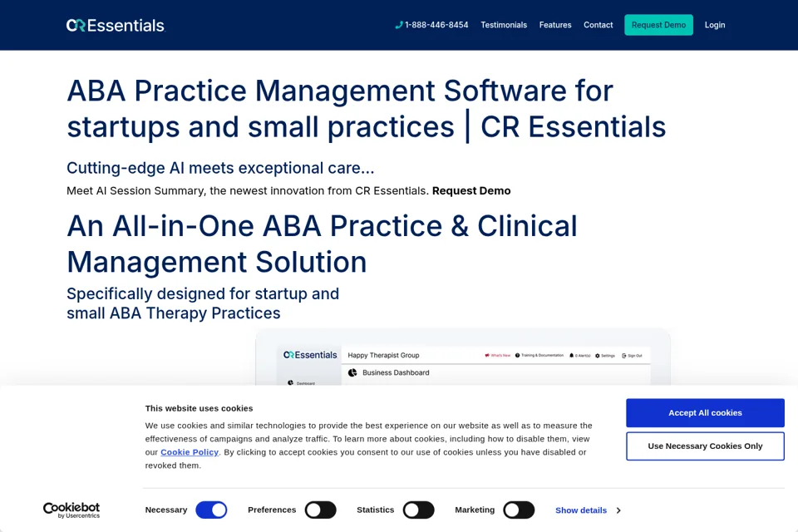The image size is (798, 532).
Task: Enable the Statistics cookies switch
Action: (418, 510)
